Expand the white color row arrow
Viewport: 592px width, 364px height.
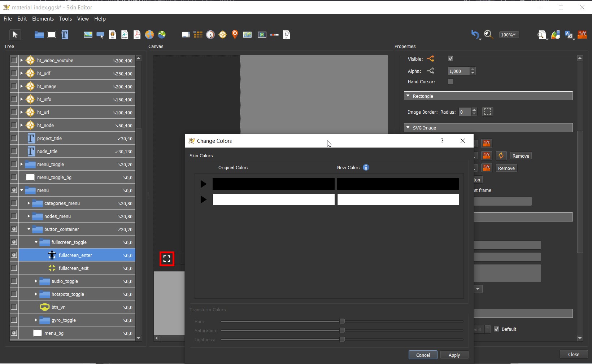(203, 199)
